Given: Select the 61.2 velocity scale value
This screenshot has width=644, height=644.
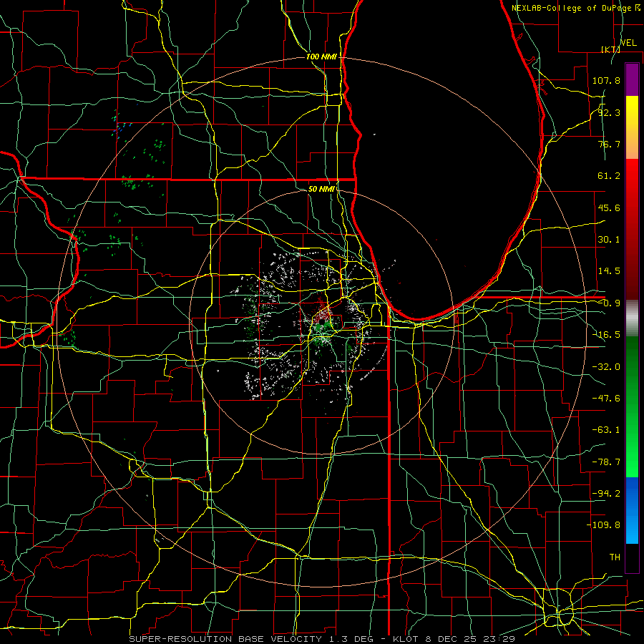Looking at the screenshot, I should [x=609, y=176].
